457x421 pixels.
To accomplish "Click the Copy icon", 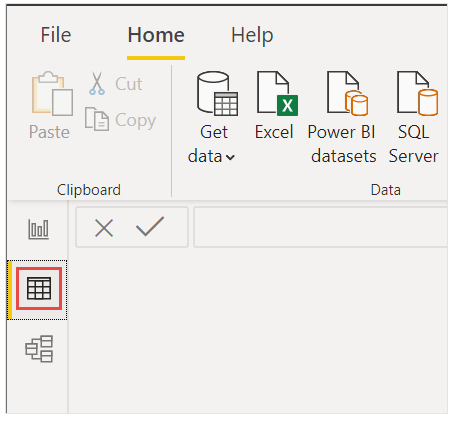I will click(x=97, y=119).
